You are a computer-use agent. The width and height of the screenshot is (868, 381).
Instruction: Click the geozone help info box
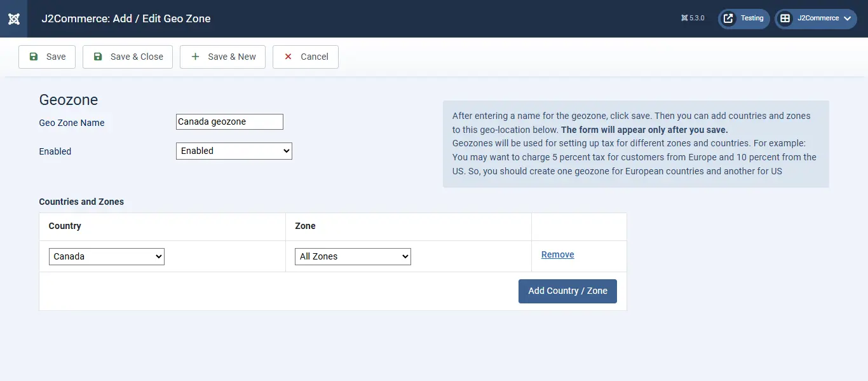(636, 144)
